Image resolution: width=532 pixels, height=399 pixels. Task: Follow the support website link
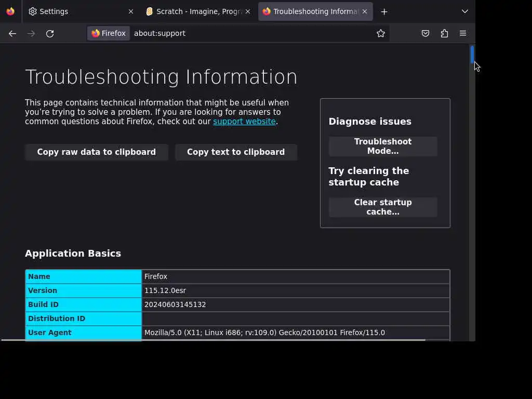tap(244, 122)
